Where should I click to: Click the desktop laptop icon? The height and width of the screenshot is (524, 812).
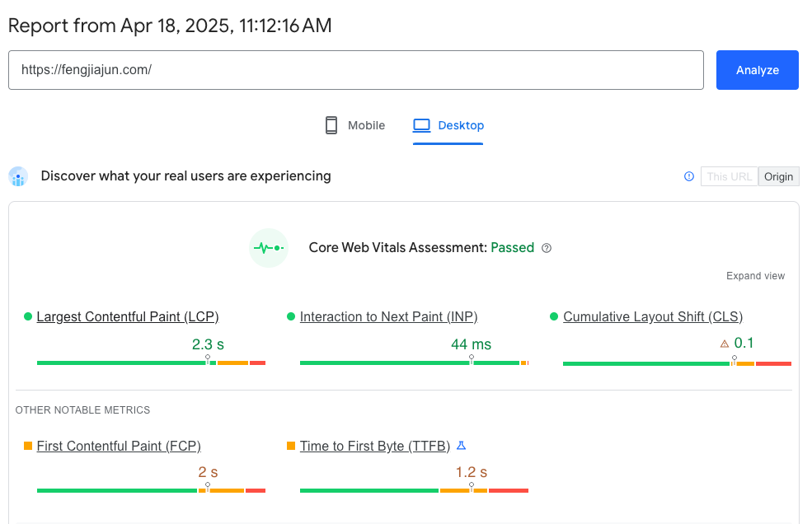422,125
